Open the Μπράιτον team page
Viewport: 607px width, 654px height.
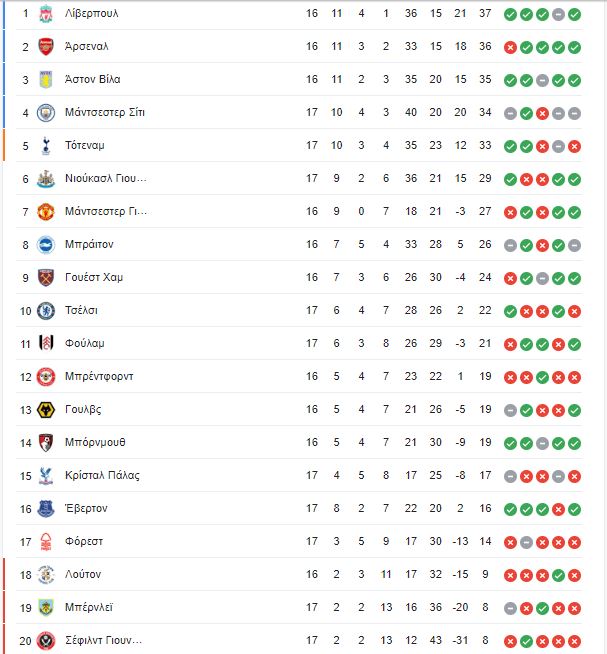click(x=89, y=244)
